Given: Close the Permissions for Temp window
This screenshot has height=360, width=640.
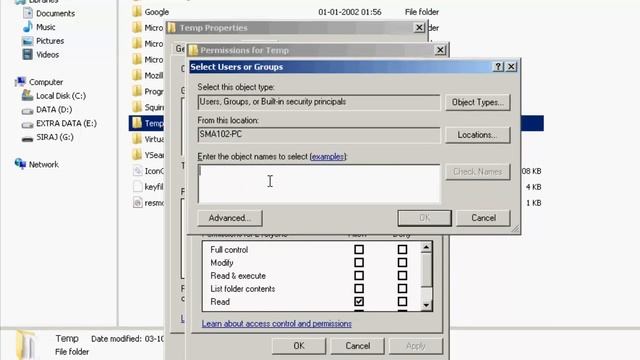Looking at the screenshot, I should click(x=440, y=50).
